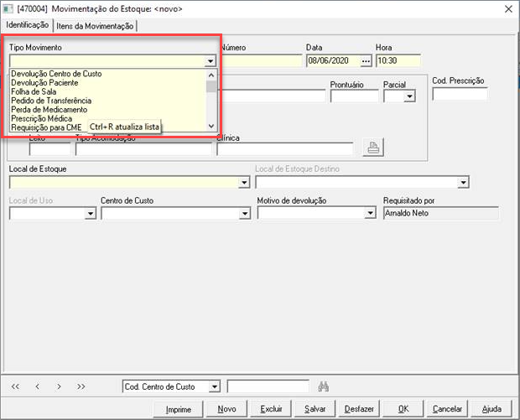Viewport: 520px width, 420px height.
Task: Close the Movimentação do Estoque window
Action: coord(508,9)
